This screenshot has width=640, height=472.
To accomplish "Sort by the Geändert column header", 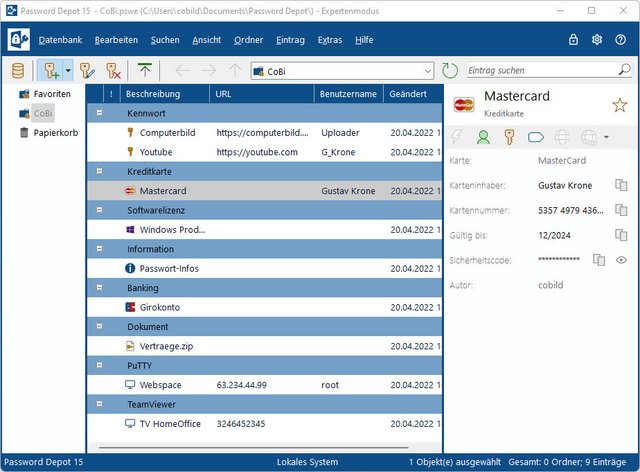I will (413, 94).
